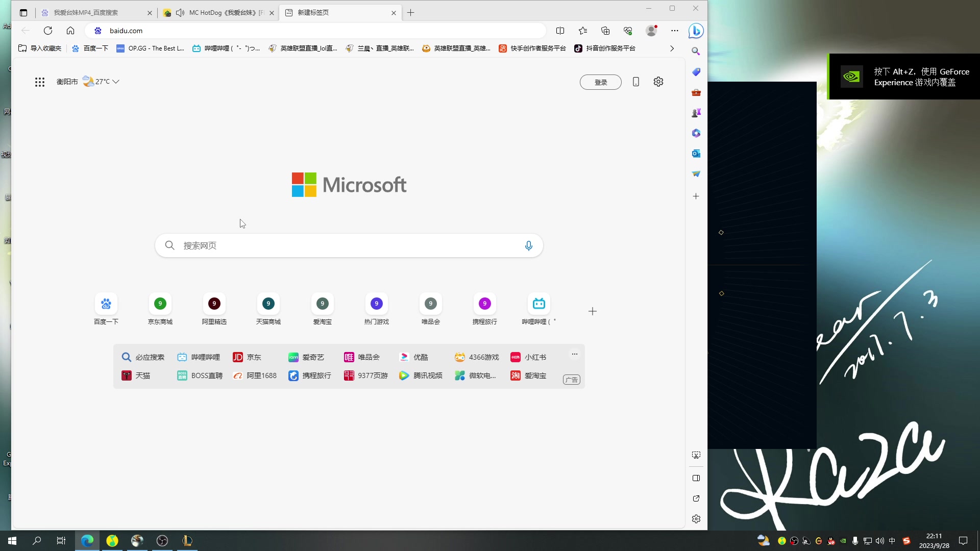980x551 pixels.
Task: Open Collections from the Edge toolbar
Action: point(605,31)
